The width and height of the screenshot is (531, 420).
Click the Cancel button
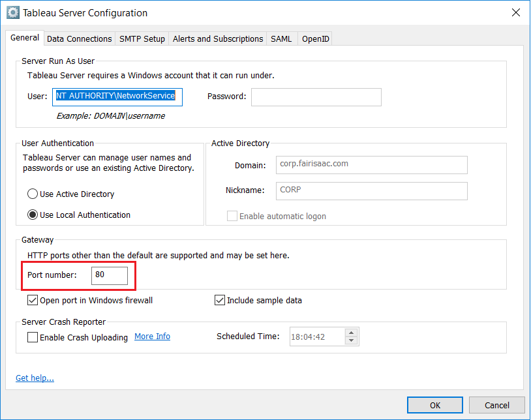tap(497, 405)
